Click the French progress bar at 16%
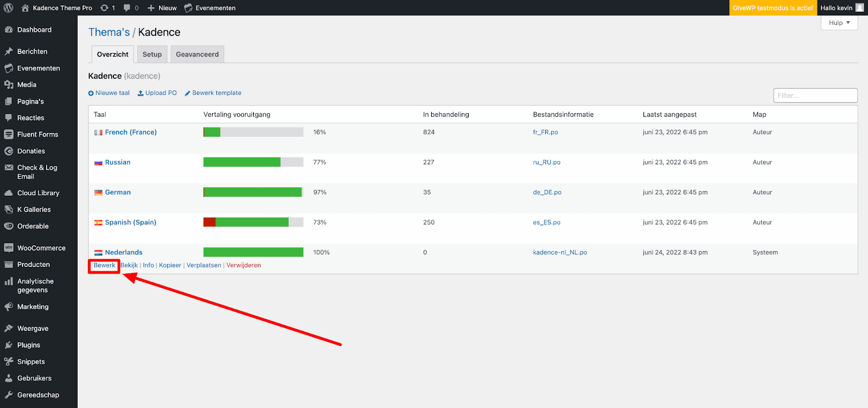This screenshot has height=408, width=868. click(253, 132)
